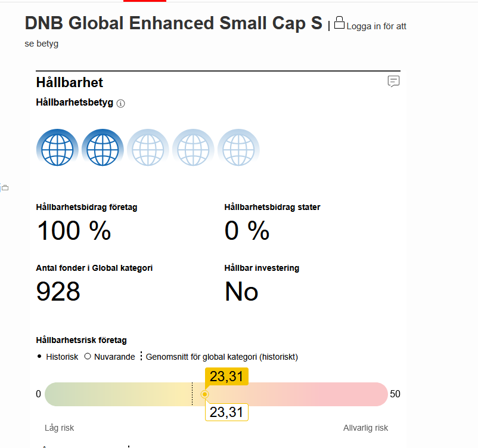This screenshot has width=478, height=448.
Task: Click the feedback comment icon beside Hållbarhet
Action: pos(393,82)
